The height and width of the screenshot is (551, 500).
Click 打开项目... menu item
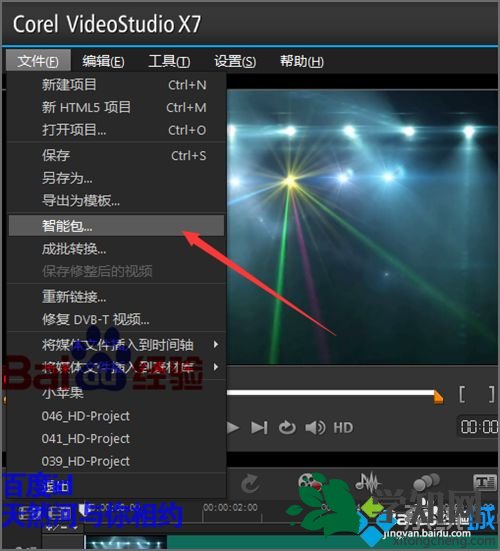click(116, 130)
